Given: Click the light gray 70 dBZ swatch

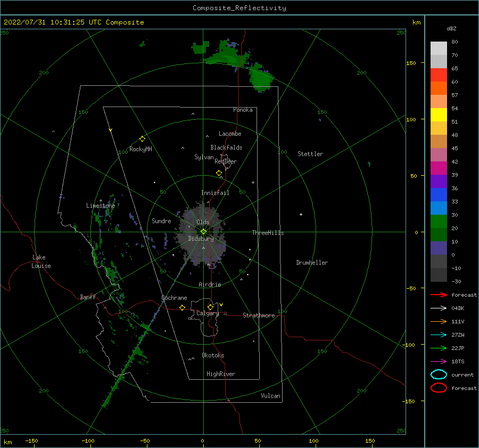Looking at the screenshot, I should pos(439,48).
